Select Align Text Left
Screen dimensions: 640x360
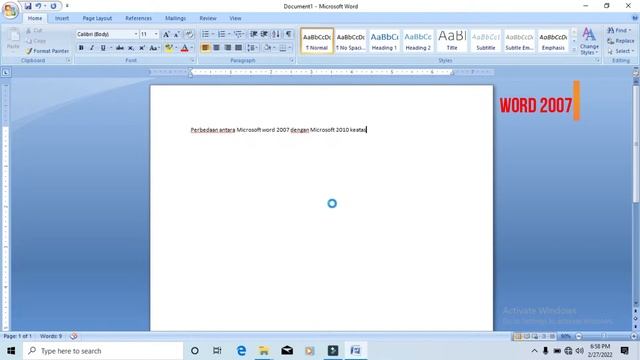(x=205, y=48)
